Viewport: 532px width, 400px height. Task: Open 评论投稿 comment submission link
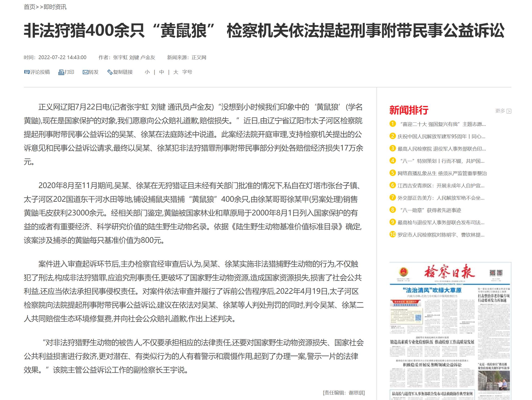pos(40,72)
